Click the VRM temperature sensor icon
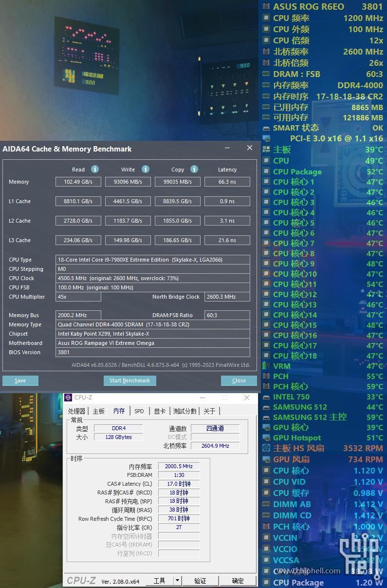 point(266,366)
